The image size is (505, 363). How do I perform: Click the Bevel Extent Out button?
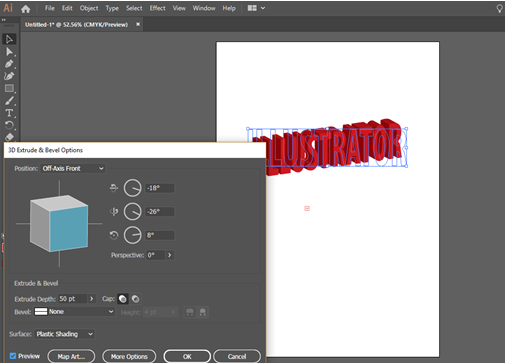pyautogui.click(x=190, y=312)
